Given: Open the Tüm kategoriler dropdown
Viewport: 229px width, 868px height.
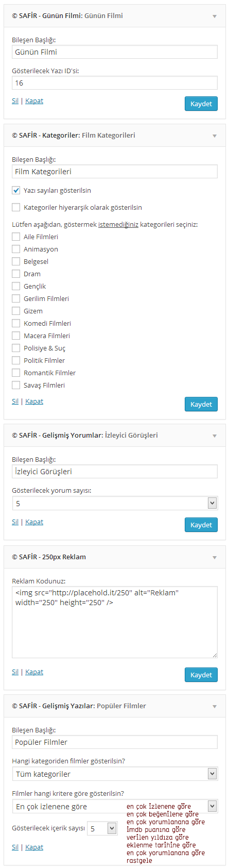Looking at the screenshot, I should (115, 774).
